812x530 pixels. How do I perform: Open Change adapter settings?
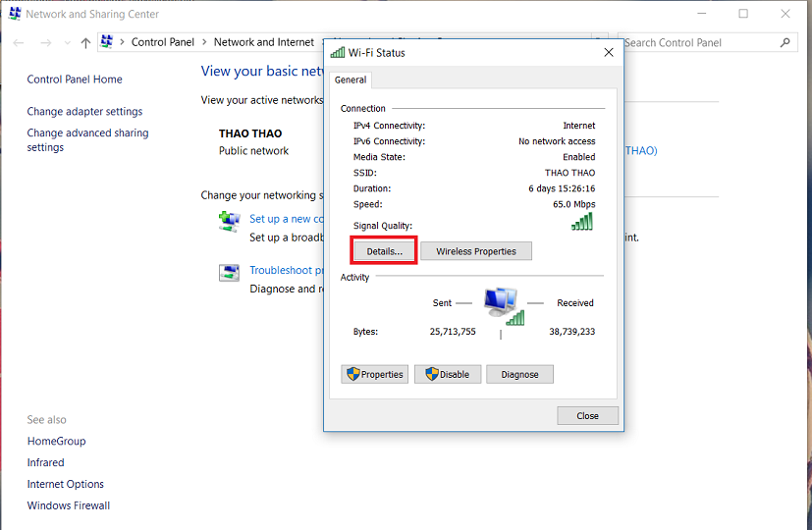tap(84, 111)
